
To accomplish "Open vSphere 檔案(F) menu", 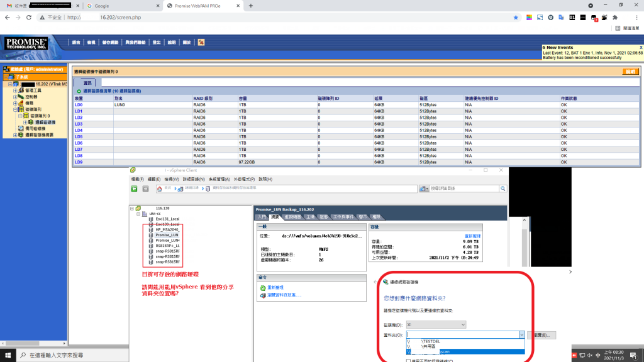I will 138,179.
